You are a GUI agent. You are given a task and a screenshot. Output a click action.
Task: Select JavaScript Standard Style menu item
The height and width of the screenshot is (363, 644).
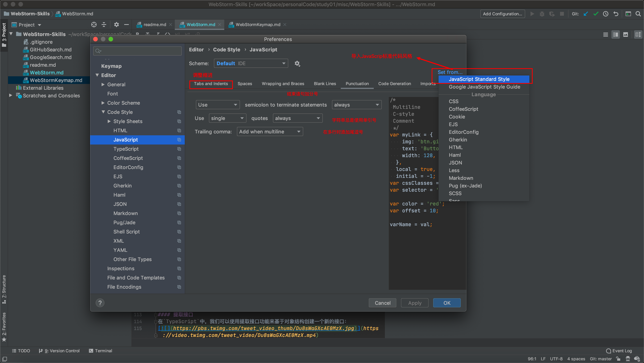click(x=479, y=79)
